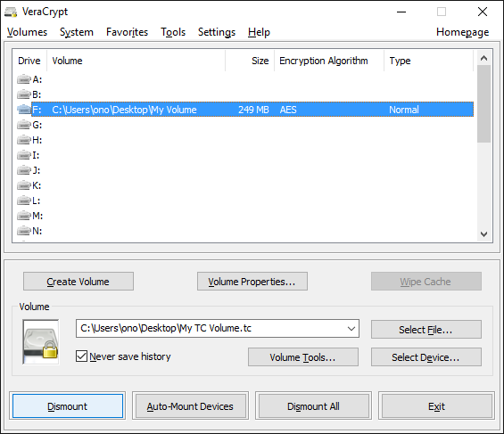Toggle the Never save history checkbox
The height and width of the screenshot is (434, 504).
click(82, 356)
